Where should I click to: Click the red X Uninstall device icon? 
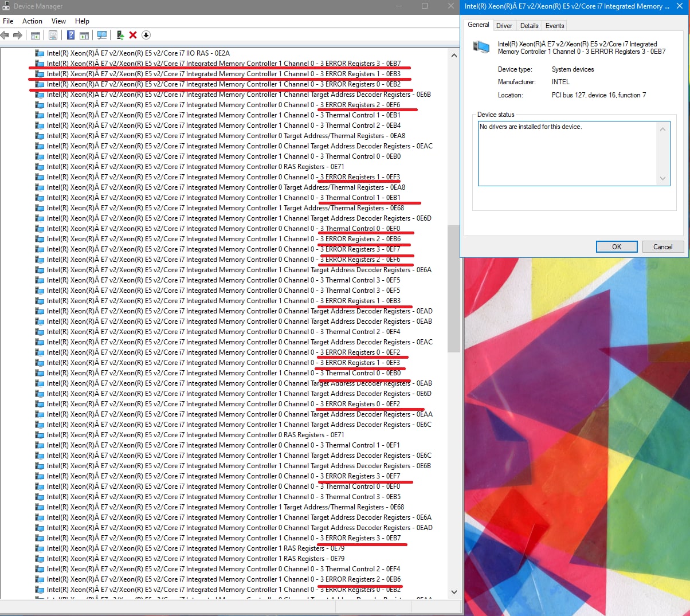(x=133, y=35)
